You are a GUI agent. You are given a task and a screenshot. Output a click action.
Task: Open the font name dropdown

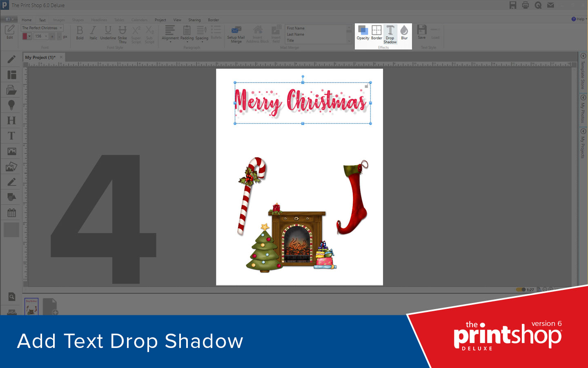(x=42, y=28)
